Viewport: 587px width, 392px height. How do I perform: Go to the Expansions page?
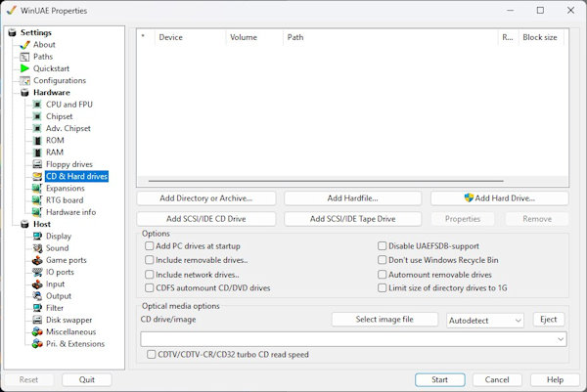(66, 189)
